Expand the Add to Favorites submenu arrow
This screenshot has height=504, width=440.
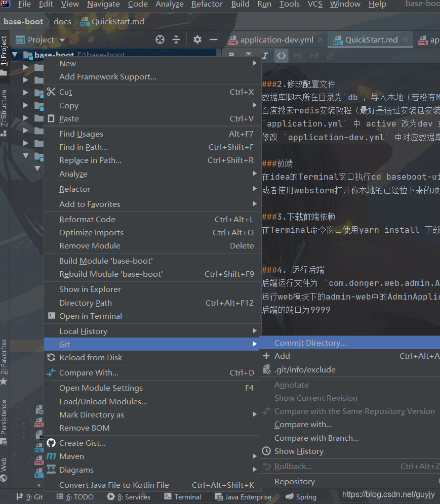click(255, 204)
